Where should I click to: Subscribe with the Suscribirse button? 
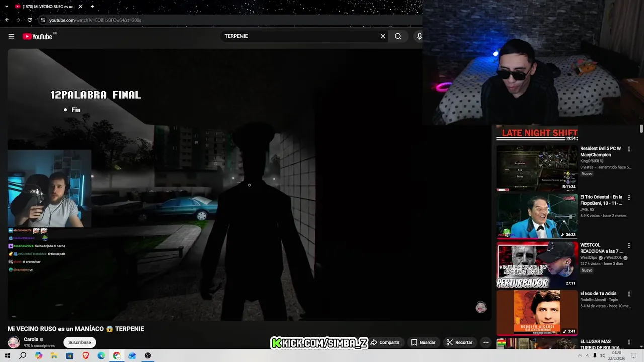coord(79,342)
